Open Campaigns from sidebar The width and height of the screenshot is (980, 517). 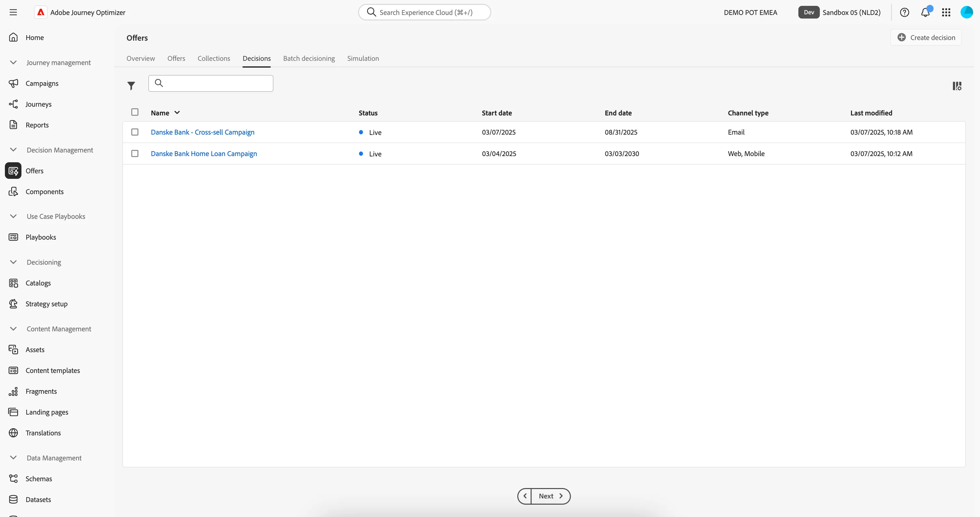42,83
